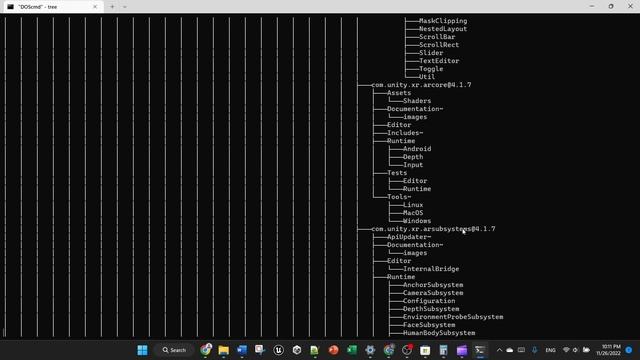Click the Linux folder row
This screenshot has width=640, height=360.
[x=413, y=205]
